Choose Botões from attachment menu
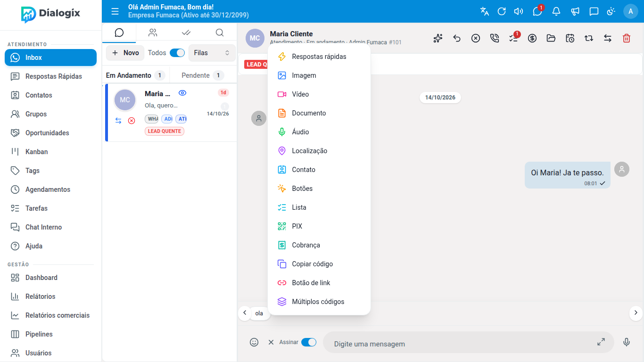This screenshot has width=644, height=362. coord(319,189)
